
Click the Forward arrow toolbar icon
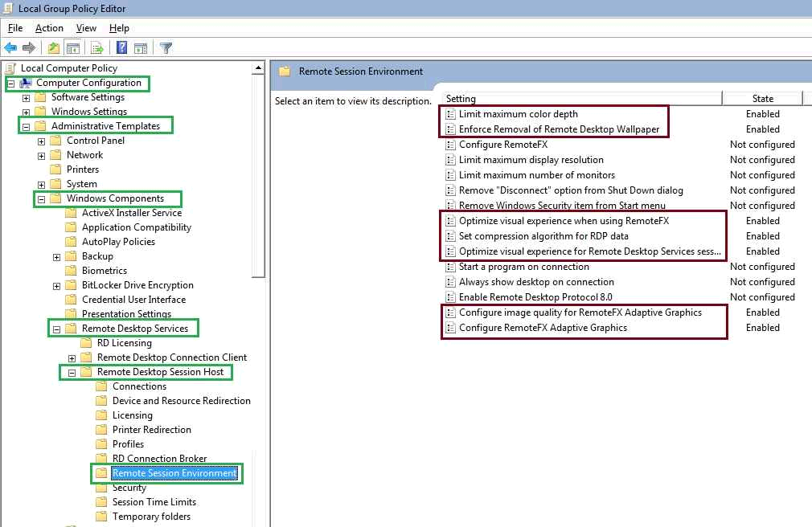29,48
